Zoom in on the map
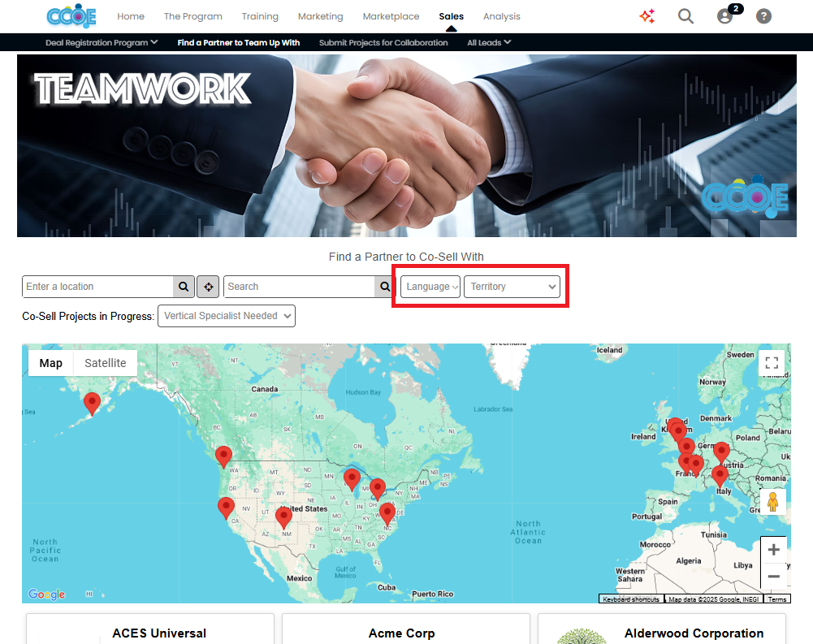 [x=773, y=550]
